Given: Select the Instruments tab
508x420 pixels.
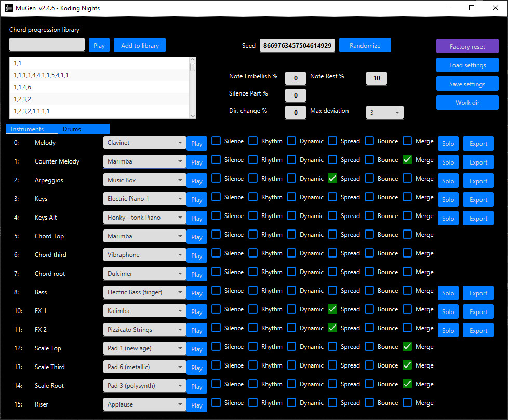Looking at the screenshot, I should (x=31, y=129).
